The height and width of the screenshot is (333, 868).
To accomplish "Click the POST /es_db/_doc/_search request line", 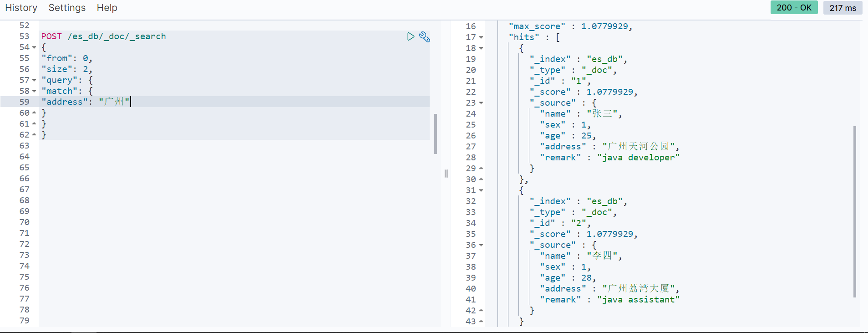I will (x=103, y=36).
